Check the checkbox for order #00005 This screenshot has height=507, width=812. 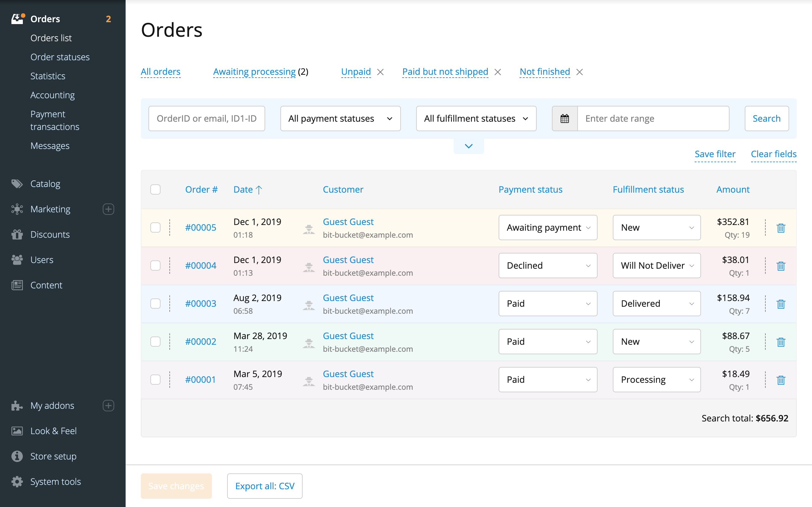pos(155,227)
